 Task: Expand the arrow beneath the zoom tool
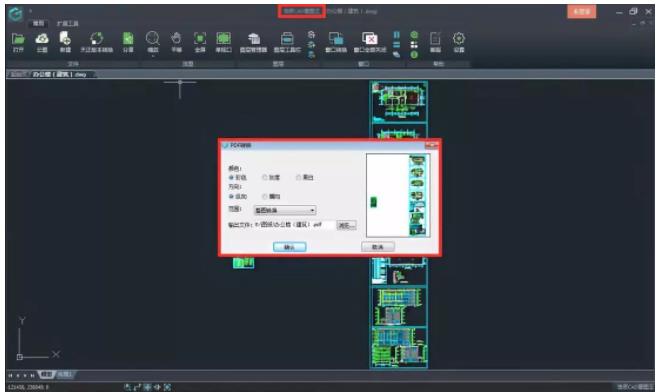153,56
